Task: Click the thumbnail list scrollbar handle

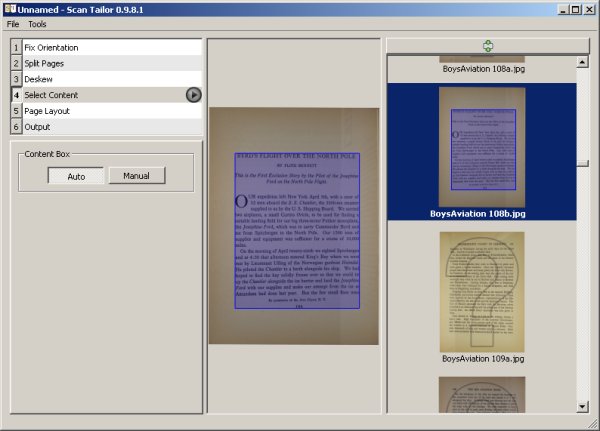Action: pyautogui.click(x=582, y=163)
